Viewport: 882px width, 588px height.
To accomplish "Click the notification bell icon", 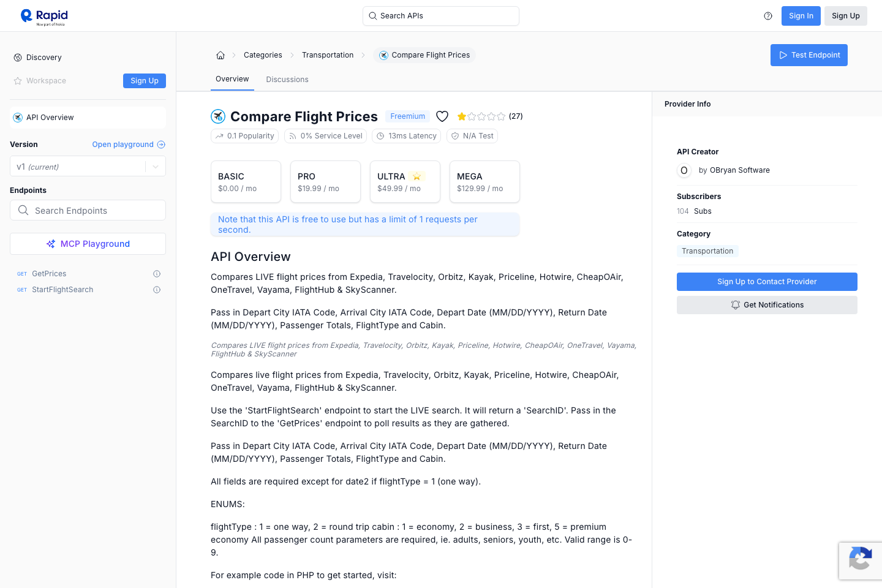I will 736,304.
